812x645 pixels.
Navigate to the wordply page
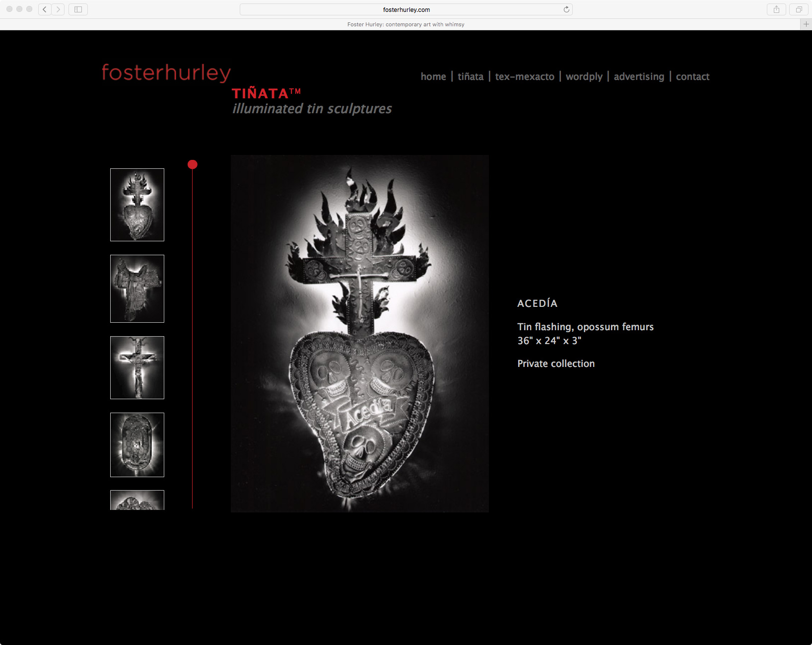[x=584, y=76]
